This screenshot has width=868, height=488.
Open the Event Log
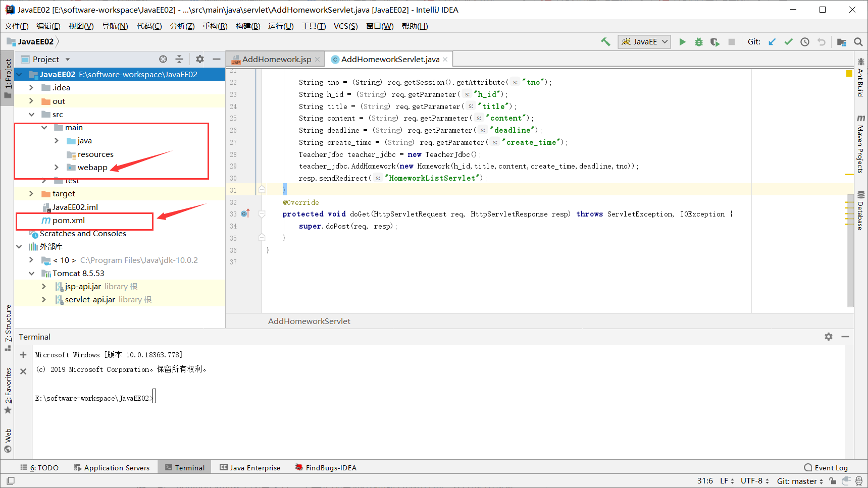pyautogui.click(x=826, y=468)
